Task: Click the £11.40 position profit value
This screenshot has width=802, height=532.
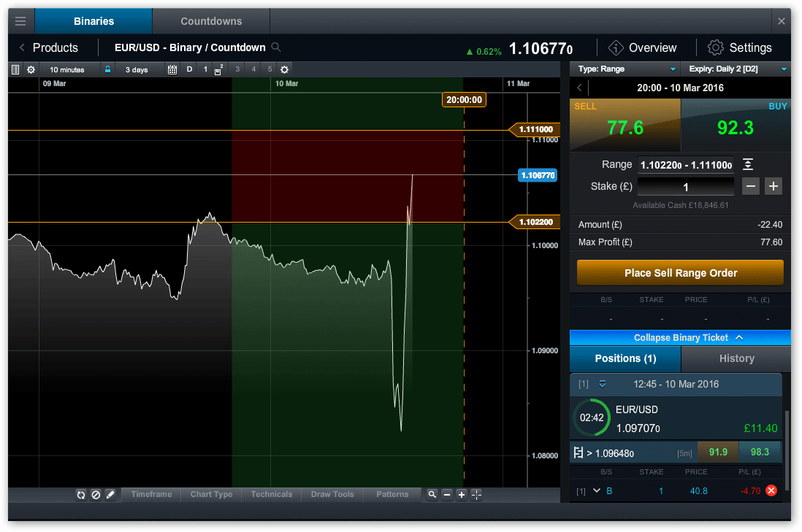Action: point(760,428)
